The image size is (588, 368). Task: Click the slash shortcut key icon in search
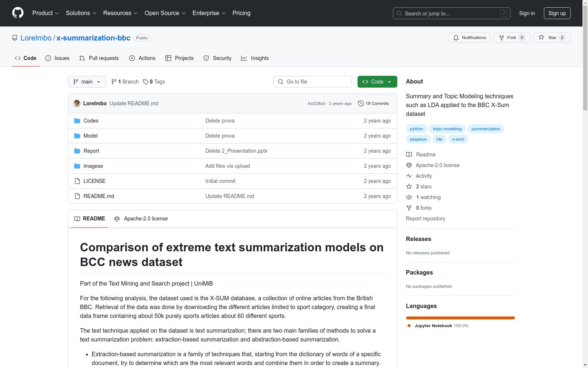(504, 13)
